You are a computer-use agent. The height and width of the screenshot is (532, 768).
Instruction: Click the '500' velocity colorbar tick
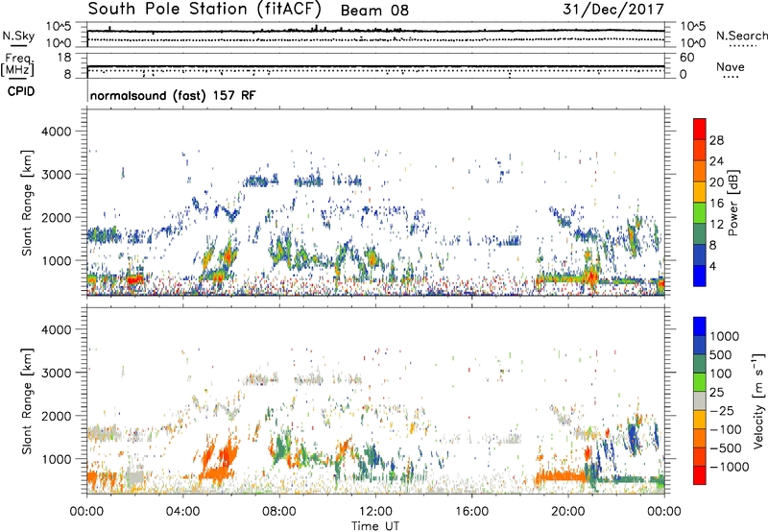(723, 354)
